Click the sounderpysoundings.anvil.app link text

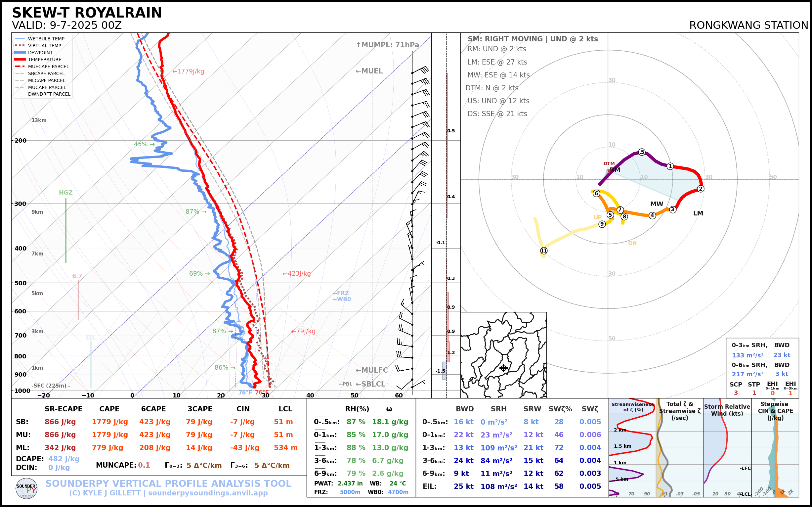tap(208, 493)
